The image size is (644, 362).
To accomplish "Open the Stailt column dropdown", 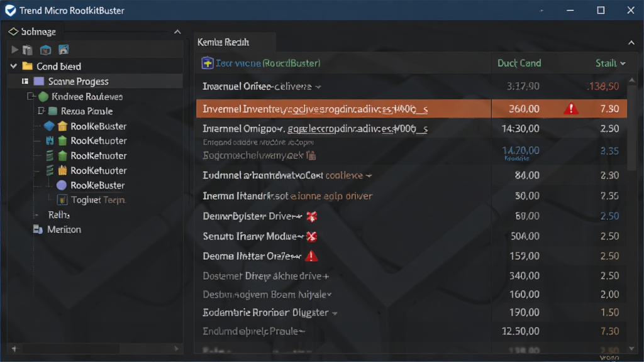I will (x=623, y=63).
